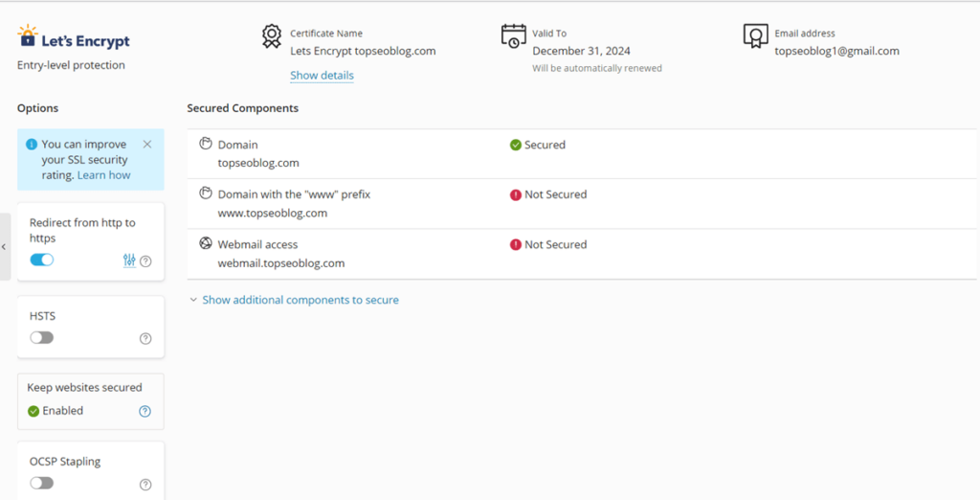
Task: Click the certificate ribbon icon beside Certificate Name
Action: (x=271, y=36)
